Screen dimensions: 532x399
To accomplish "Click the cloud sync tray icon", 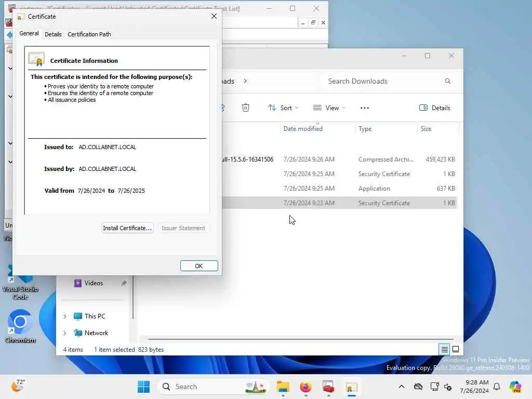I will pyautogui.click(x=418, y=387).
